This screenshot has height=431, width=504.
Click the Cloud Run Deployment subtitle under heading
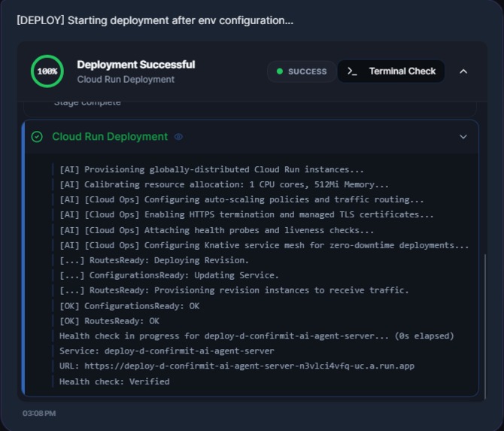126,80
